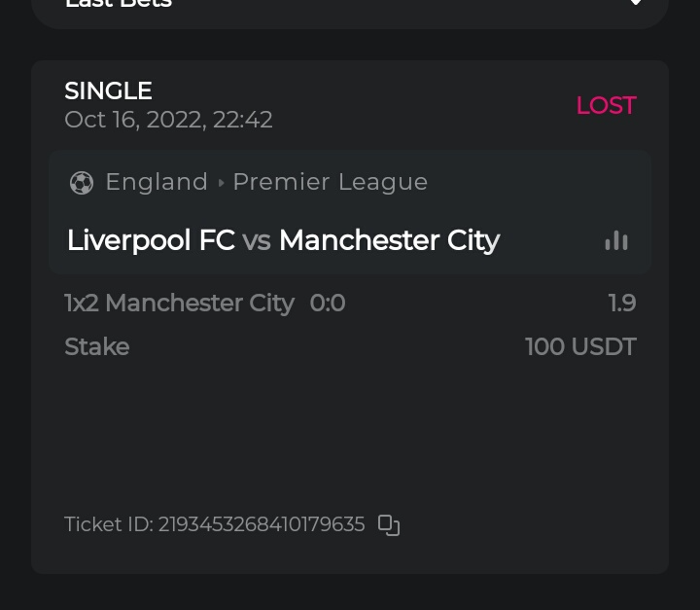Open the Last Bets selector label
The image size is (700, 610).
pyautogui.click(x=118, y=4)
